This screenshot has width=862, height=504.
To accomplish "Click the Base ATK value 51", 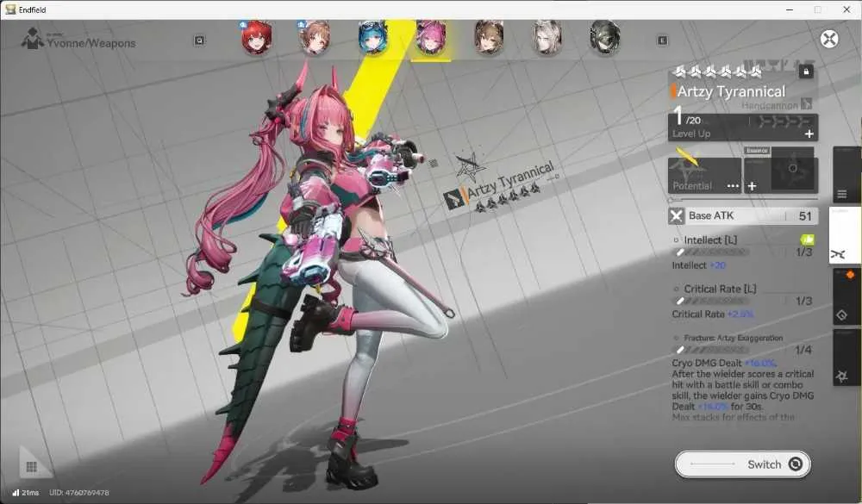I will click(805, 216).
